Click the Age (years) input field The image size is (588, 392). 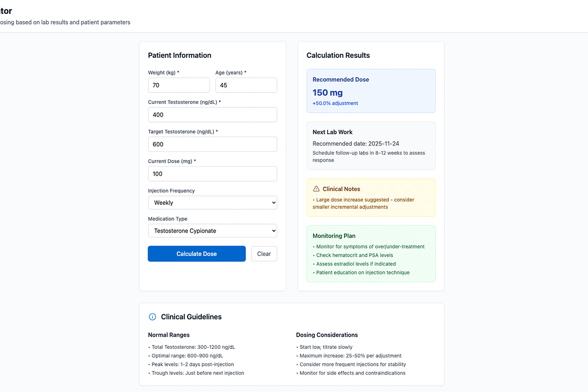(246, 85)
